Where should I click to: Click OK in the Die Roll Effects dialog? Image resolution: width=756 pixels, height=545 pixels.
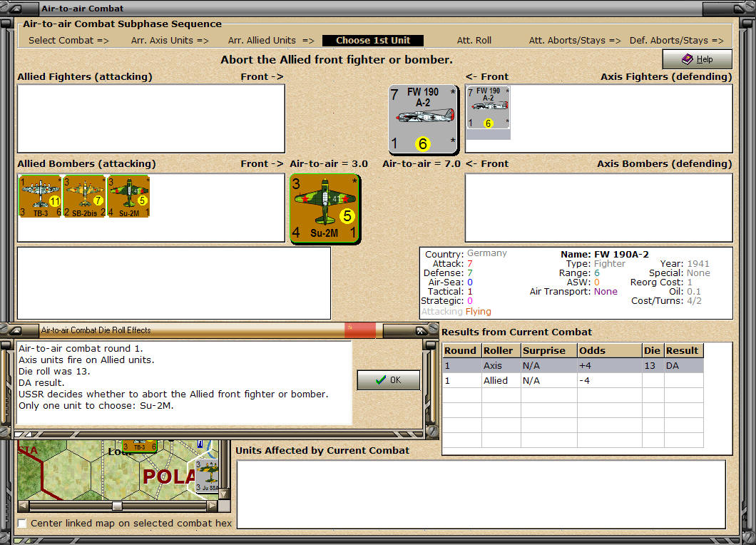click(x=389, y=380)
